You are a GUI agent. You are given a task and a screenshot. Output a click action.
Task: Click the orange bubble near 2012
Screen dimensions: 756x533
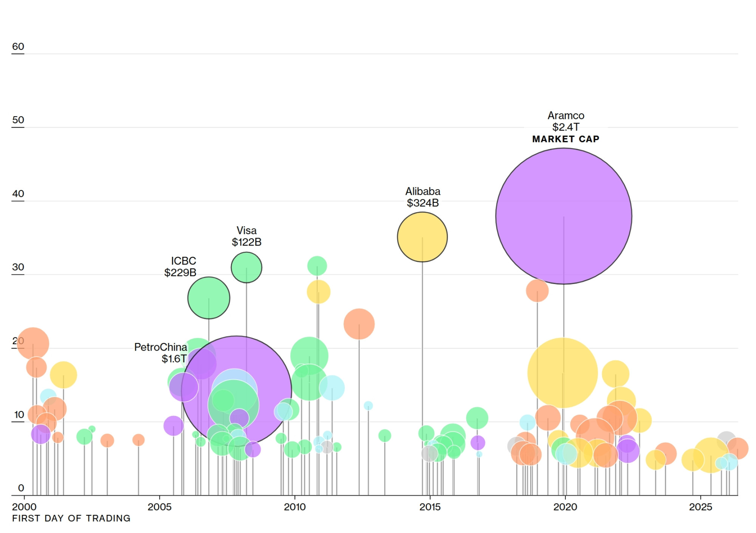pyautogui.click(x=359, y=324)
